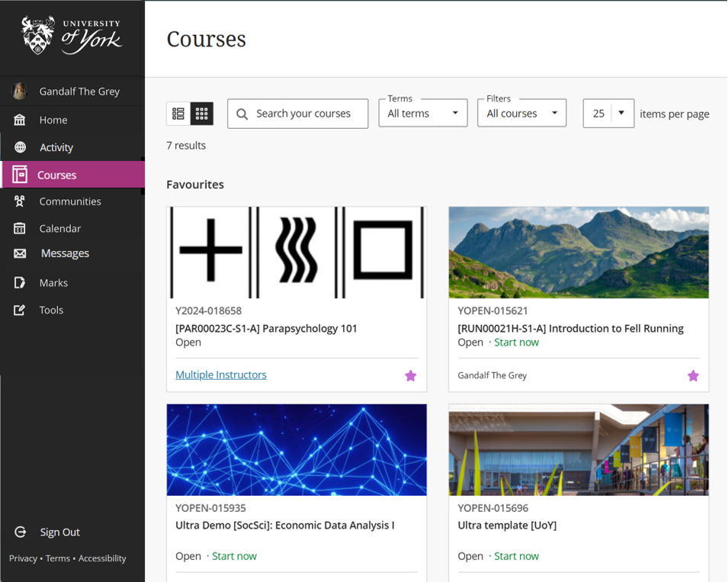Expand the Terms dropdown
The height and width of the screenshot is (582, 728).
coord(423,114)
